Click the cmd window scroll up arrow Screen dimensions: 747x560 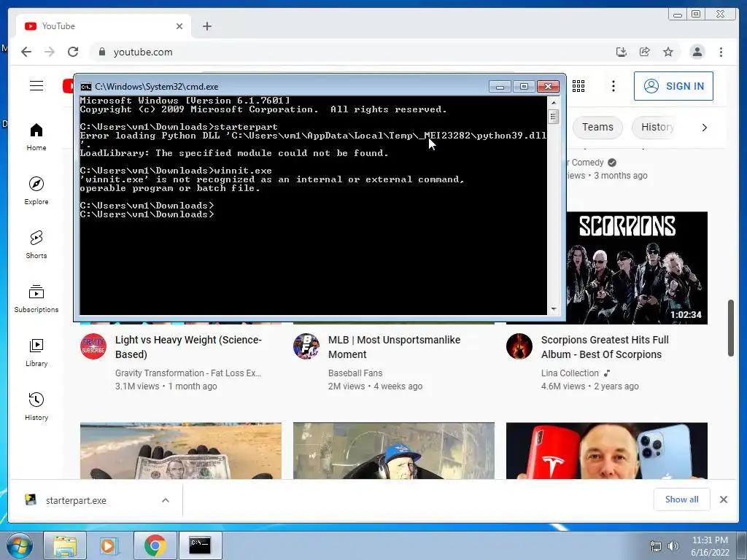pos(554,102)
